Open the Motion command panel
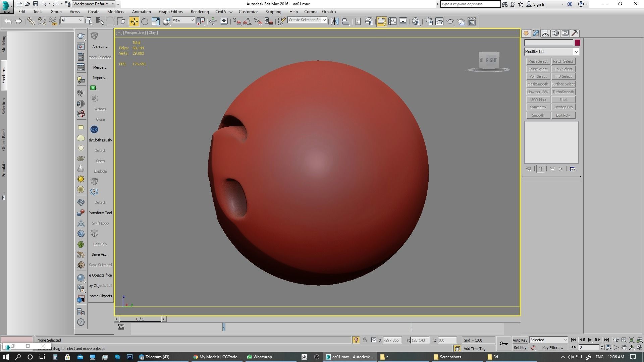This screenshot has height=362, width=644. [x=555, y=33]
